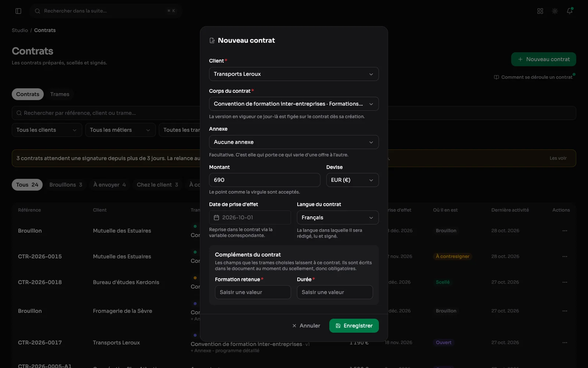Click the Enregistrer button
Image resolution: width=588 pixels, height=368 pixels.
point(354,326)
